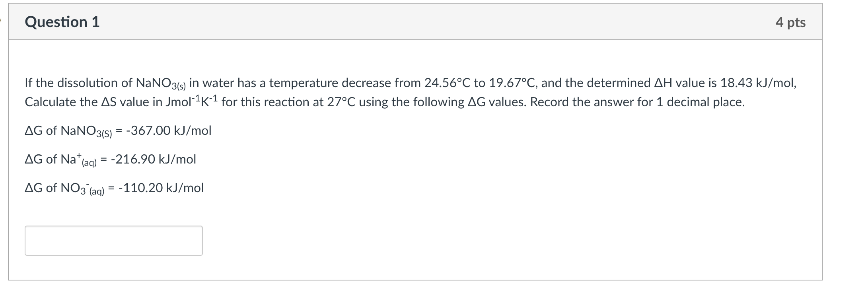Click the -367.00 kJ/mol value
Screen dimensions: 868x296
coord(169,130)
